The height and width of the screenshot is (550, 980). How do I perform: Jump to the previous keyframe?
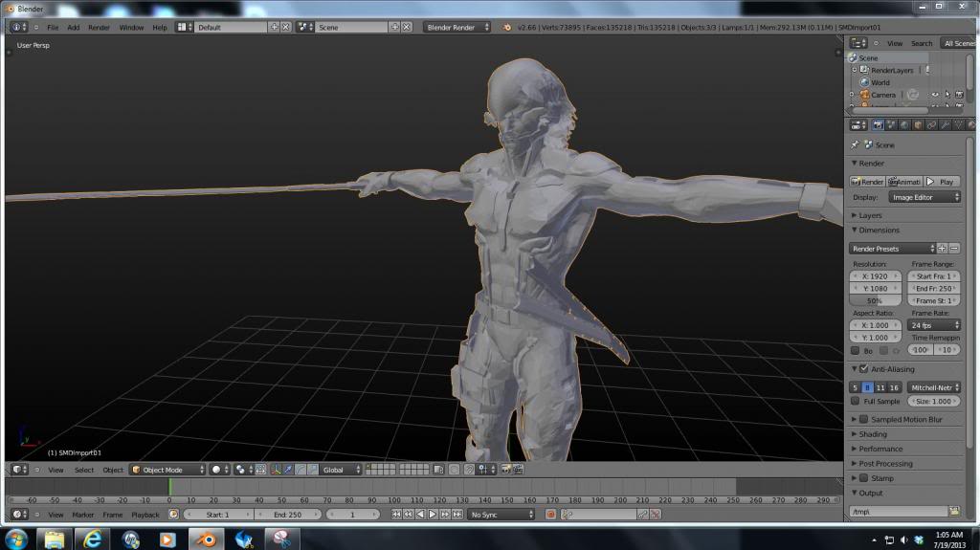click(408, 515)
